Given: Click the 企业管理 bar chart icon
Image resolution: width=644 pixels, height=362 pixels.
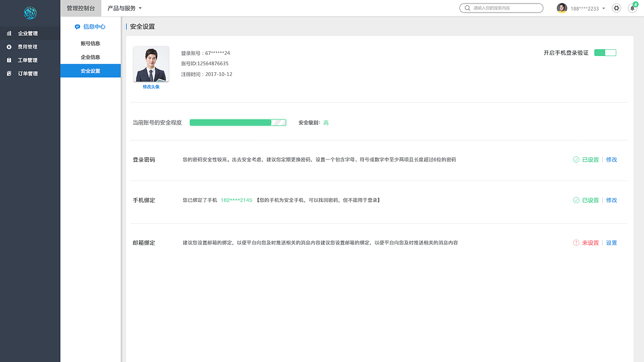Looking at the screenshot, I should (x=9, y=33).
